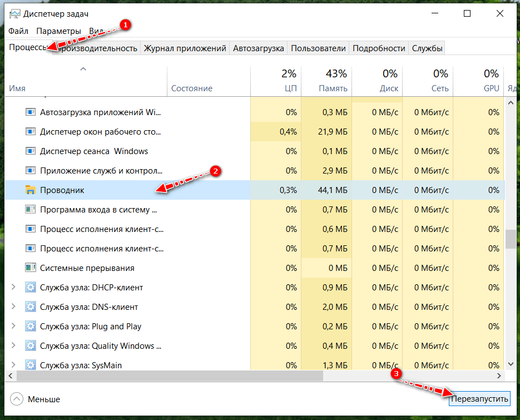This screenshot has height=420, width=520.
Task: Expand Служба узла: Quality Windows group
Action: [14, 346]
